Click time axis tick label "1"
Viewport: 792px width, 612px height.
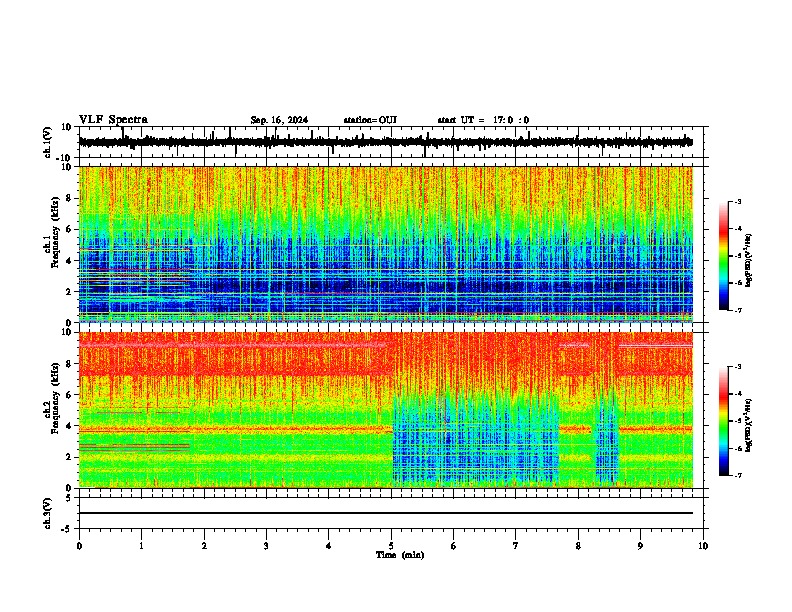(141, 546)
